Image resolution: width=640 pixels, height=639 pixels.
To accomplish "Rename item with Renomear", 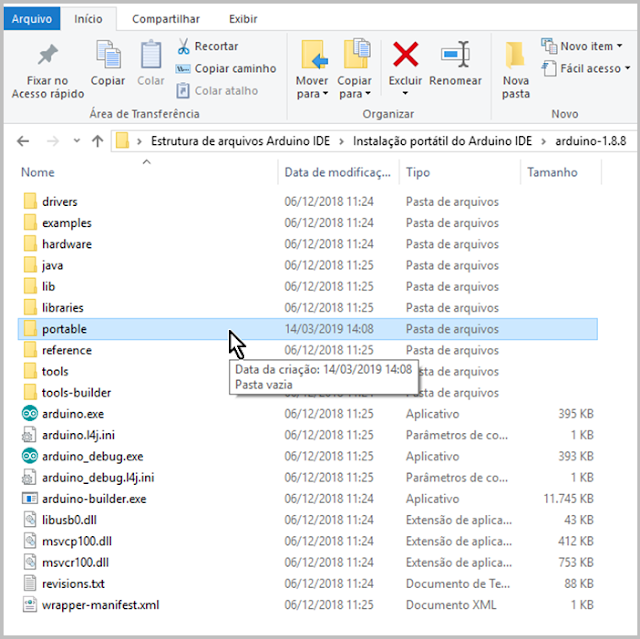I will (455, 63).
